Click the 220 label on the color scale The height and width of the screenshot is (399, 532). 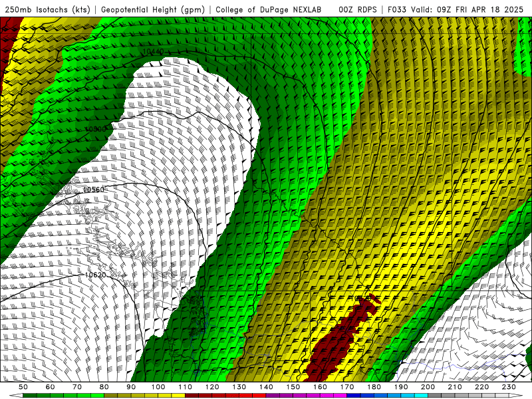(x=481, y=387)
